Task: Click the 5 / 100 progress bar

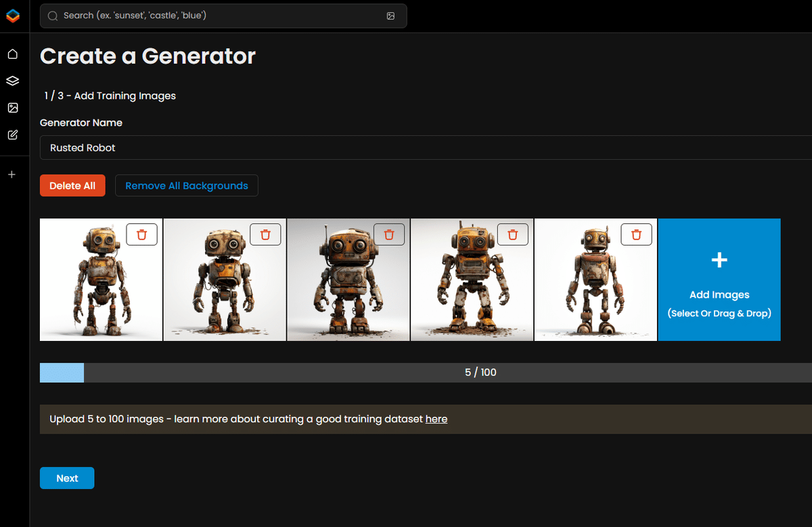Action: [426, 373]
